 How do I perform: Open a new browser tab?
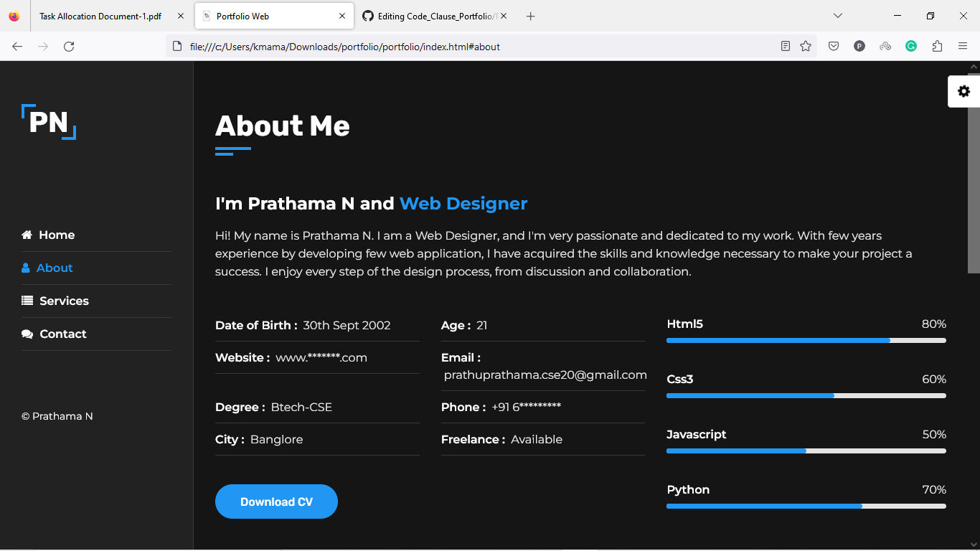(x=531, y=16)
